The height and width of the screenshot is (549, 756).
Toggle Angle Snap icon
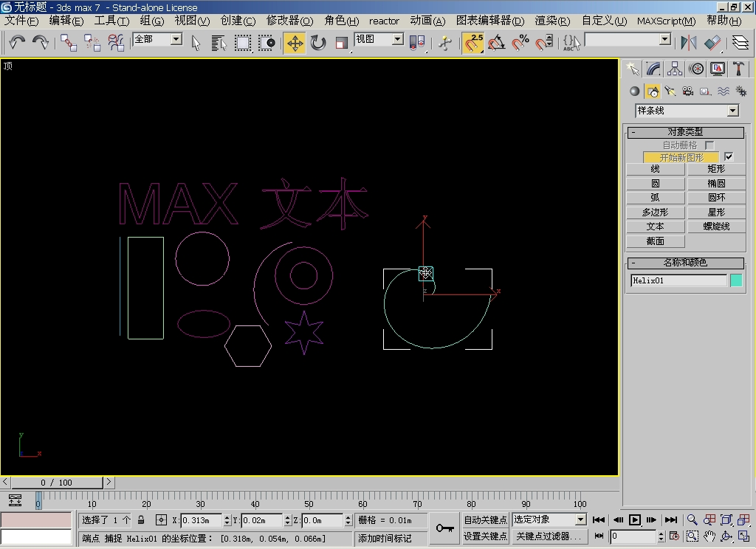pyautogui.click(x=497, y=42)
